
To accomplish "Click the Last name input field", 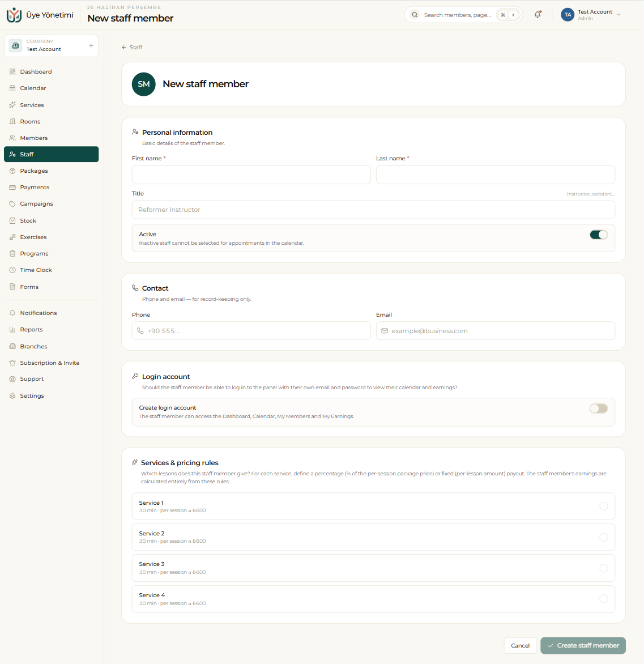I will (496, 174).
